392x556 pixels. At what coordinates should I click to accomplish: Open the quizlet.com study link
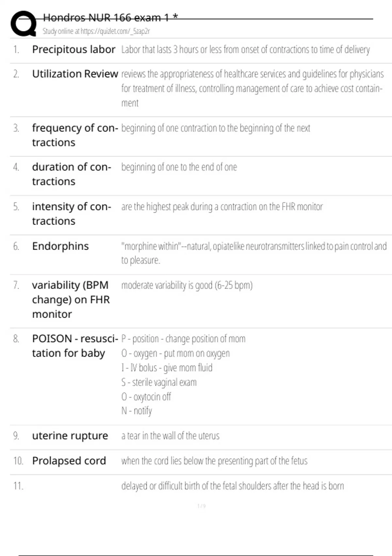(x=96, y=31)
